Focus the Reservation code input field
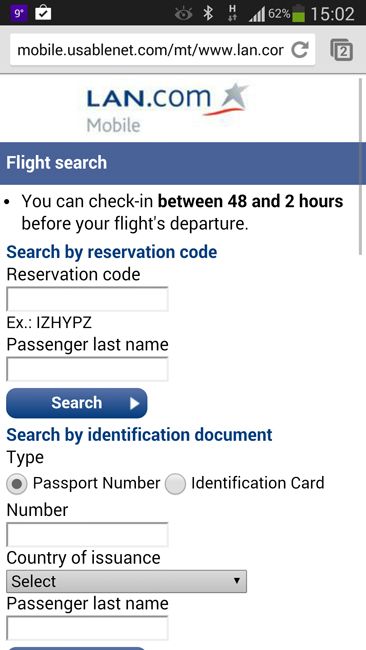The image size is (366, 650). [87, 299]
